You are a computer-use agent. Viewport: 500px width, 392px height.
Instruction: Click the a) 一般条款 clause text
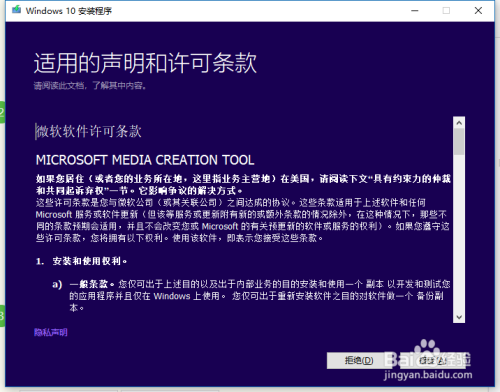[252, 296]
